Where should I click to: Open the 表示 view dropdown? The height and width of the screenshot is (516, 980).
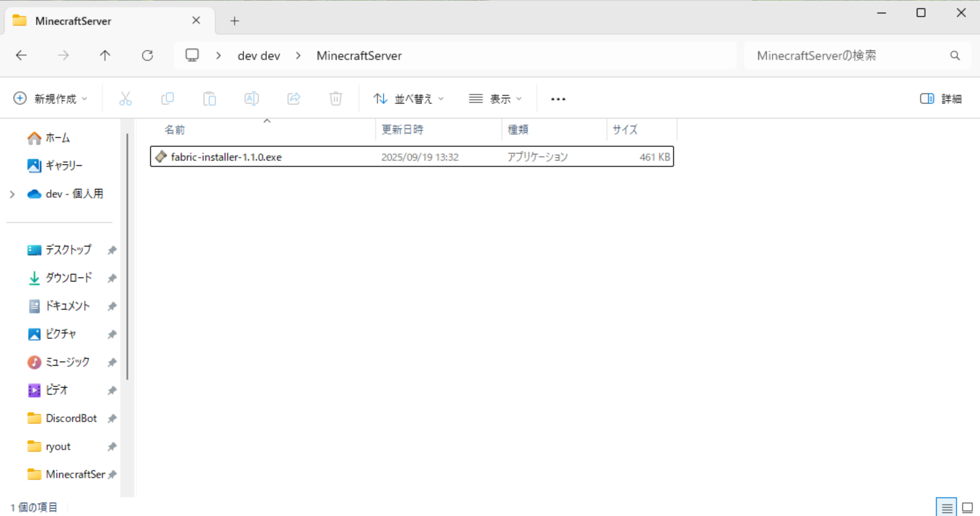pyautogui.click(x=495, y=99)
